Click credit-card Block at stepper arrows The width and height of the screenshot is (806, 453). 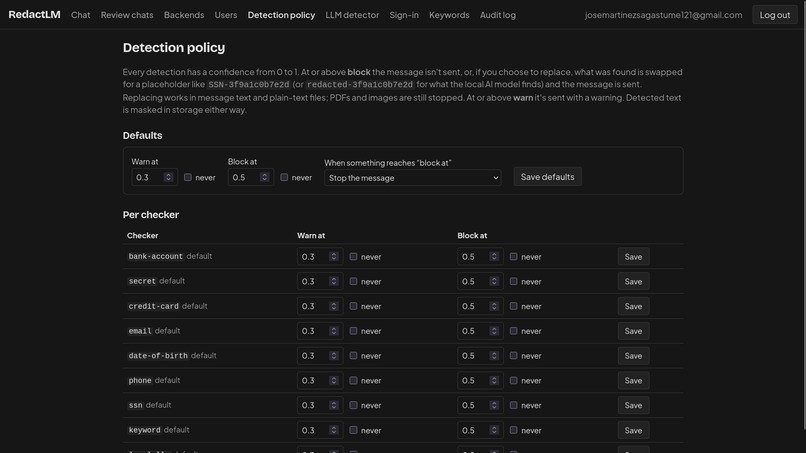point(494,306)
